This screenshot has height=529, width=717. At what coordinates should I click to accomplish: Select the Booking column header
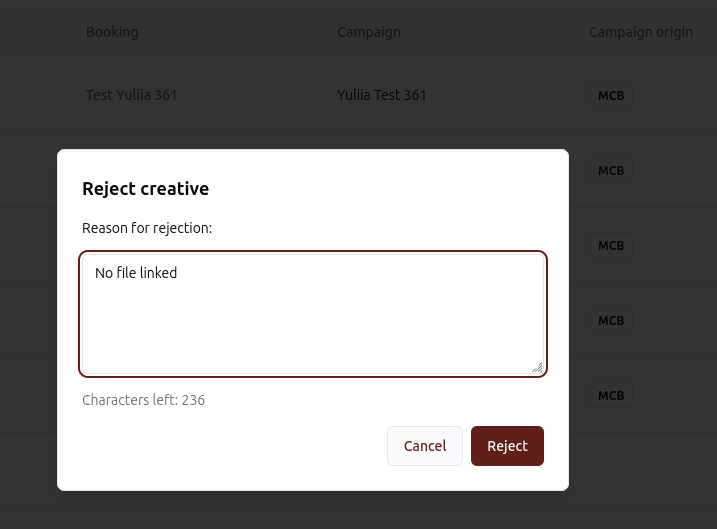pyautogui.click(x=112, y=32)
